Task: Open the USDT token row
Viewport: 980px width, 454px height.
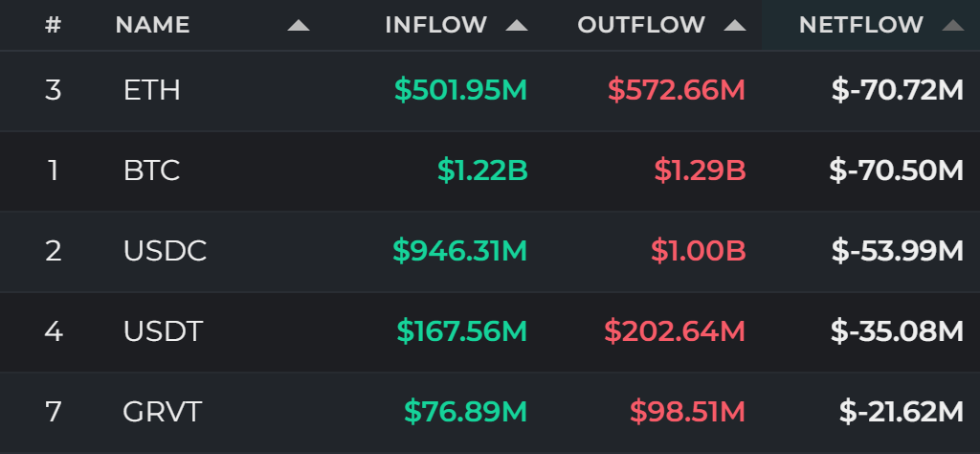Action: tap(490, 331)
